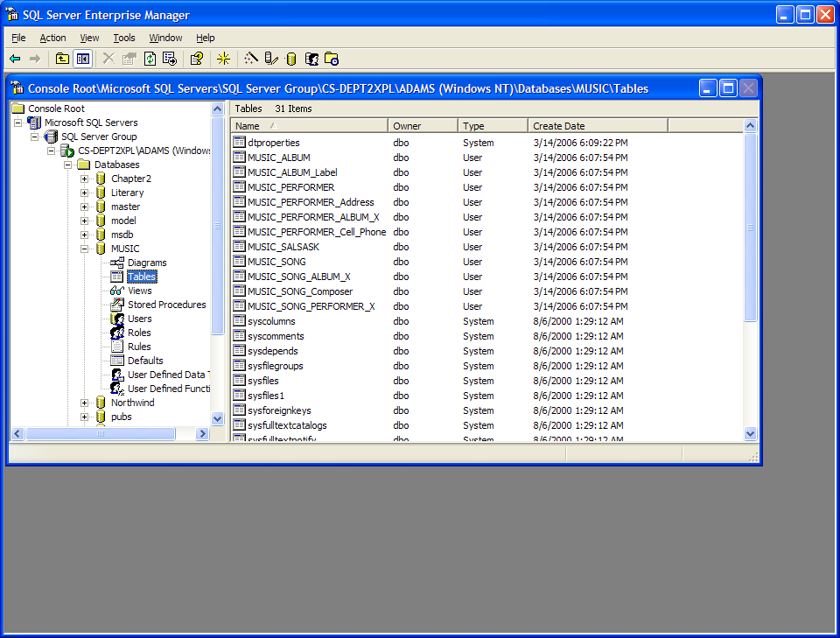Click the Refresh toolbar icon
Image resolution: width=840 pixels, height=638 pixels.
point(150,59)
